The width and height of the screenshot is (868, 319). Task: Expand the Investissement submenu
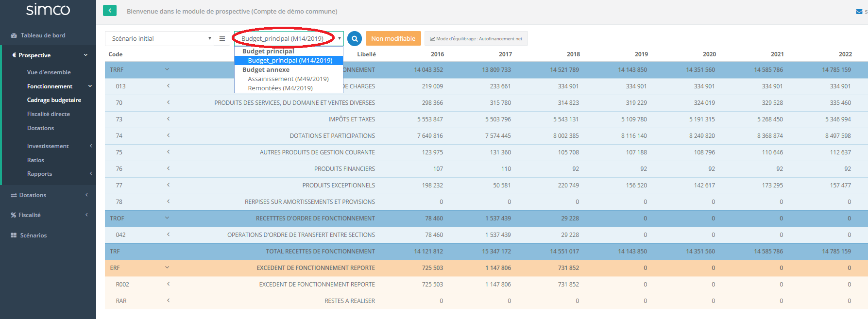pos(48,146)
